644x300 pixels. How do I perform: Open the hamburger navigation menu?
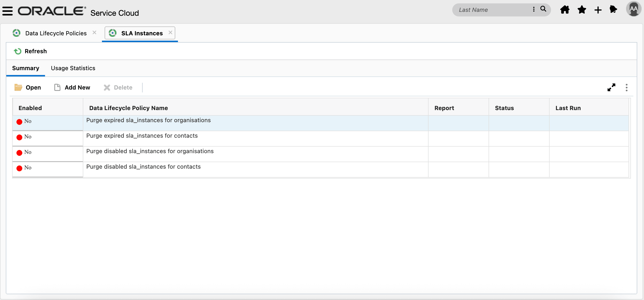7,11
